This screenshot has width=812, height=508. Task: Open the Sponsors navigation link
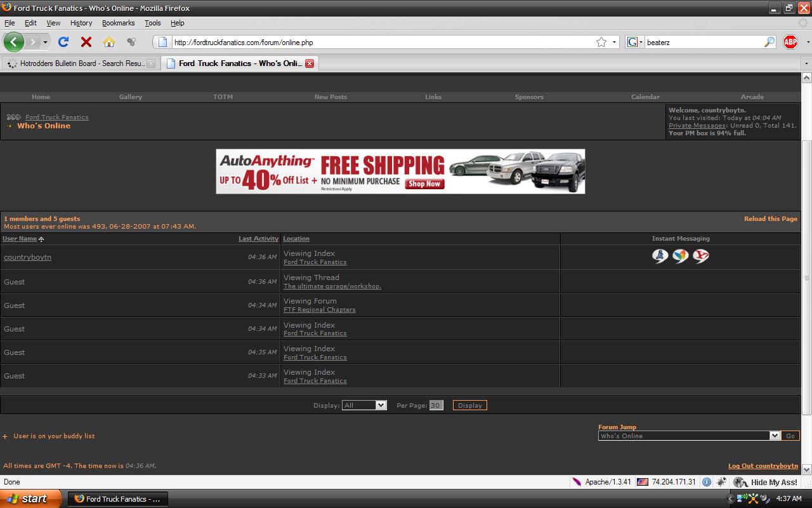[529, 97]
